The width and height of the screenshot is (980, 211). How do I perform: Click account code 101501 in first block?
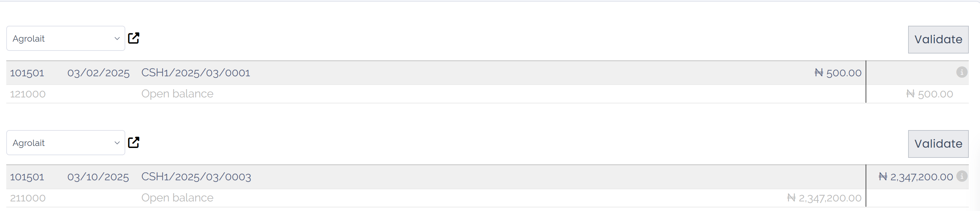(27, 73)
